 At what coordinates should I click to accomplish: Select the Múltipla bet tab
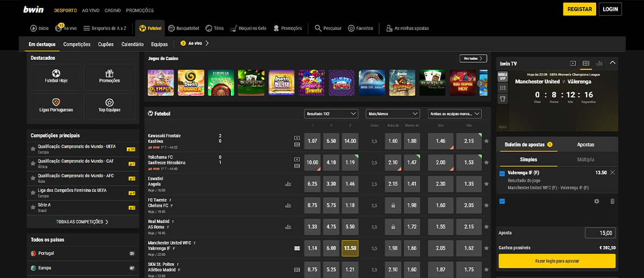[585, 159]
